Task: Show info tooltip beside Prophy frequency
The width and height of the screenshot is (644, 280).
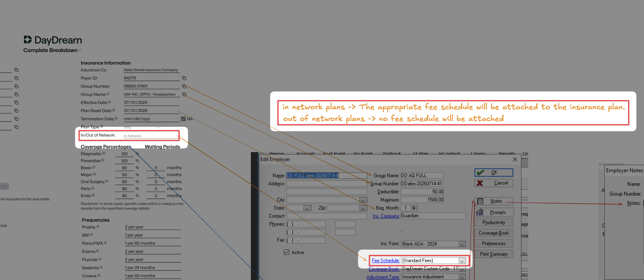Action: tap(98, 227)
